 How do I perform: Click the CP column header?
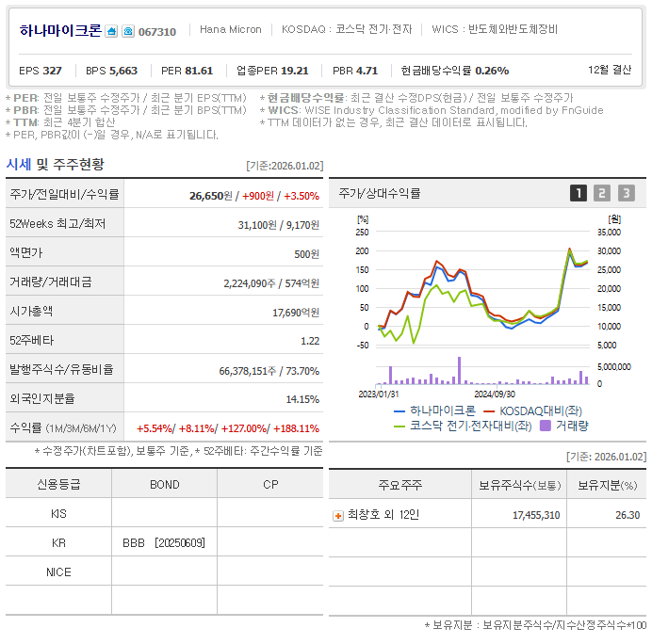pyautogui.click(x=270, y=485)
